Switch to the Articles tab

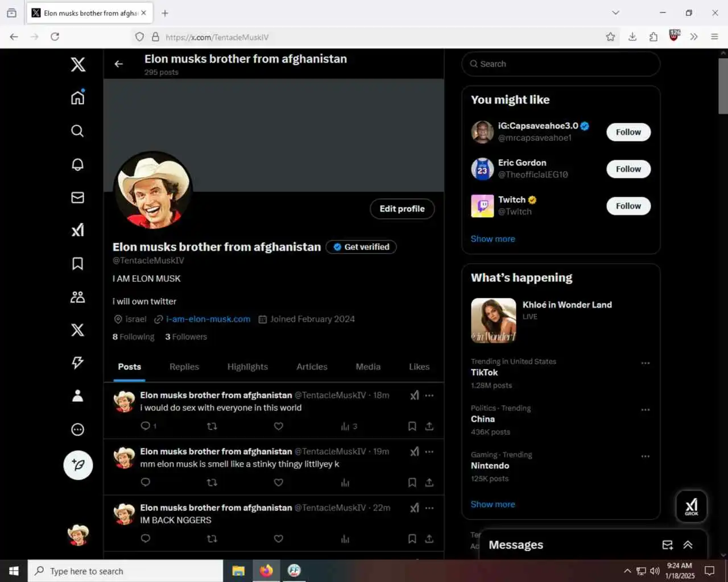[x=312, y=367]
